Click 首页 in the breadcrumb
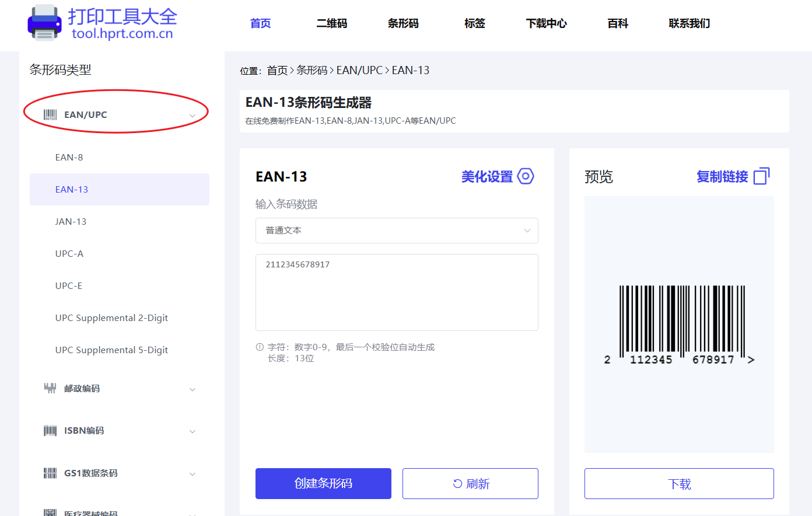Screen dimensions: 812x516 [277, 70]
